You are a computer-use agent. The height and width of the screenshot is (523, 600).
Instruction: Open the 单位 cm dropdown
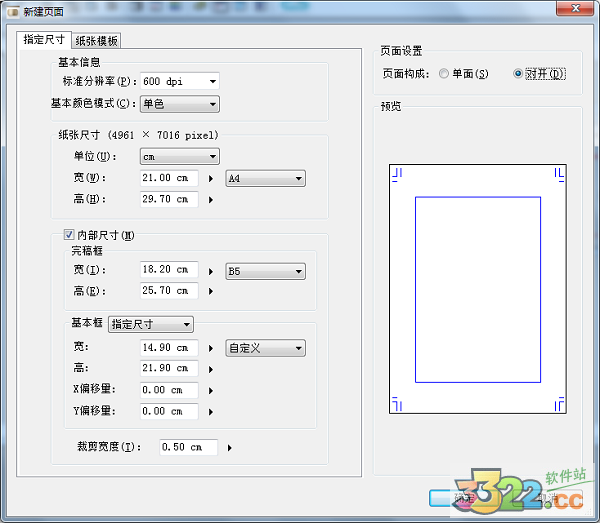coord(179,156)
